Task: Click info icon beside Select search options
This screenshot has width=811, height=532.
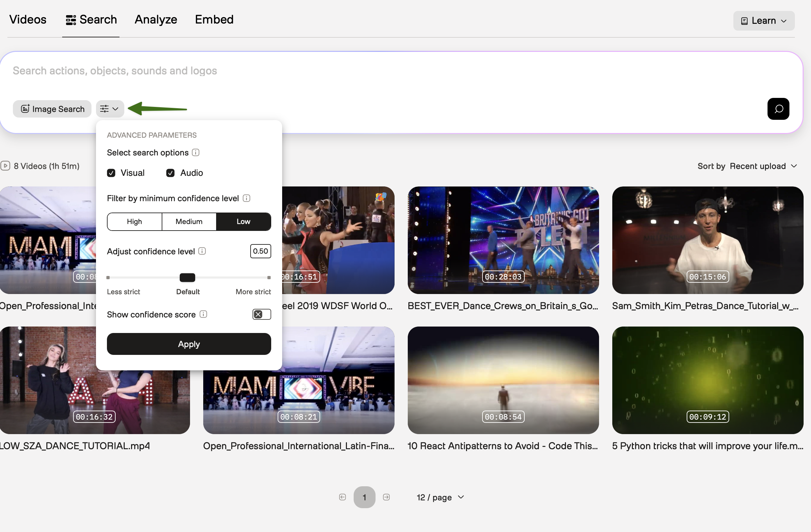Action: point(196,152)
